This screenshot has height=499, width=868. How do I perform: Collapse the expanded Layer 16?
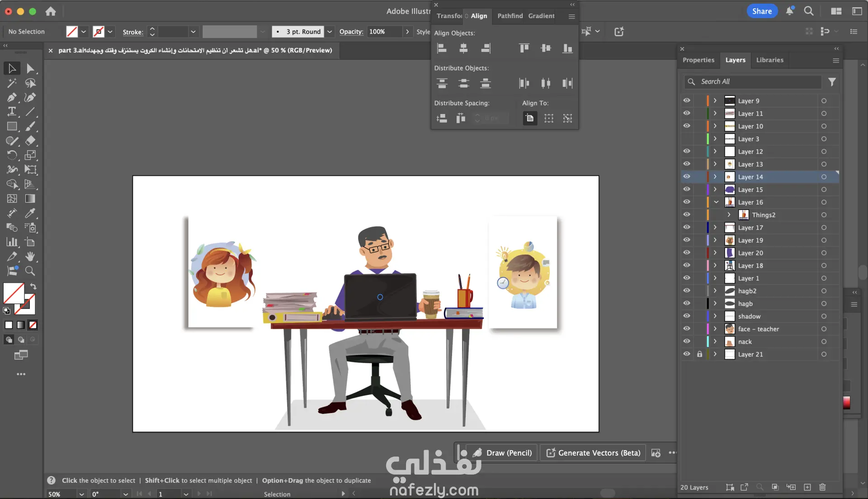pyautogui.click(x=716, y=202)
